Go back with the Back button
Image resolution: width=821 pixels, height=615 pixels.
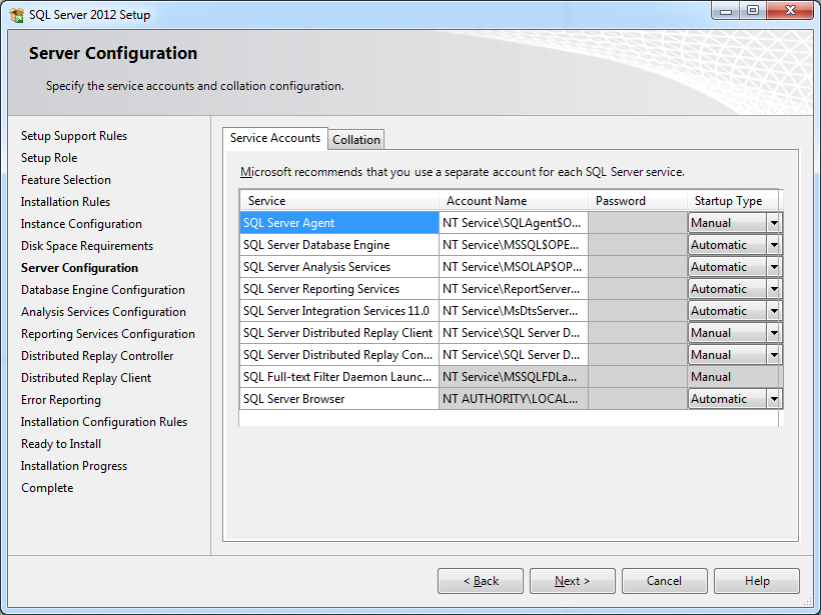[480, 581]
